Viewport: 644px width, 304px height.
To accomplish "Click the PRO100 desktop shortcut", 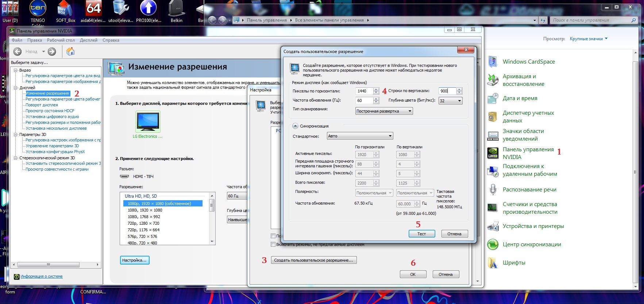I will pyautogui.click(x=149, y=12).
